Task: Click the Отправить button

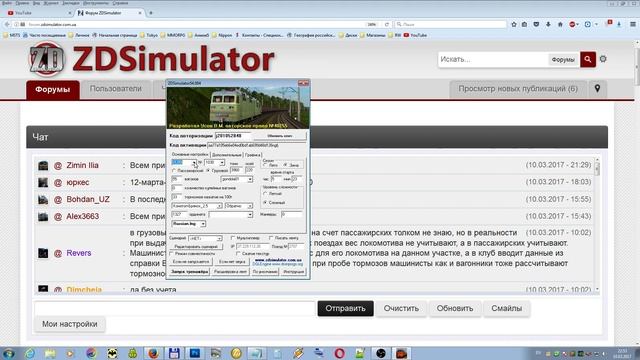Action: point(345,309)
